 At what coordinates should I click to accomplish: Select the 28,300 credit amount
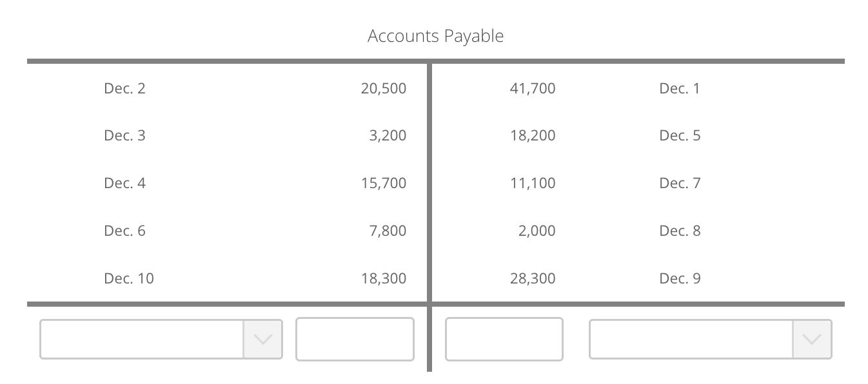[x=533, y=278]
